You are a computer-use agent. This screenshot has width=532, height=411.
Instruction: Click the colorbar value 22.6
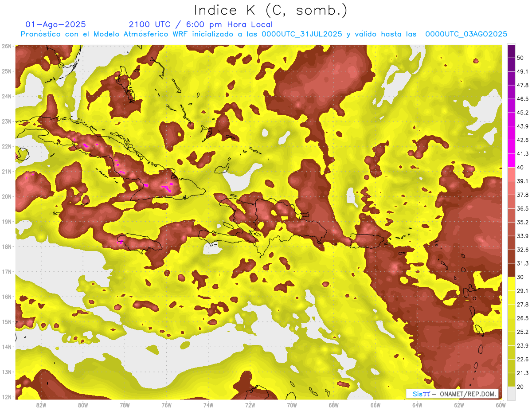523,359
